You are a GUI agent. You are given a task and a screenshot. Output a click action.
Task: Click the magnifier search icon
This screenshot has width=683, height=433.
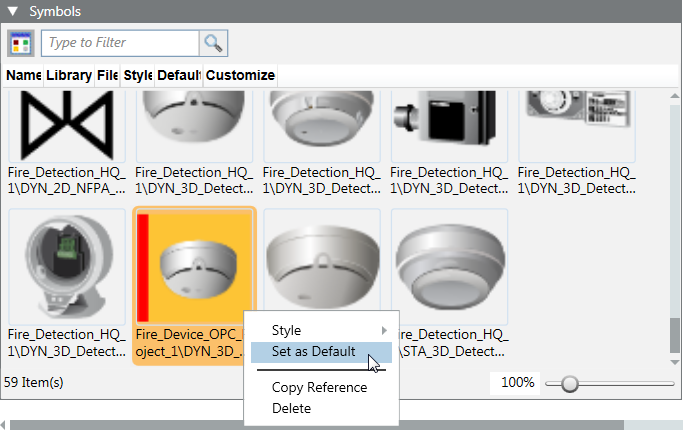(214, 43)
